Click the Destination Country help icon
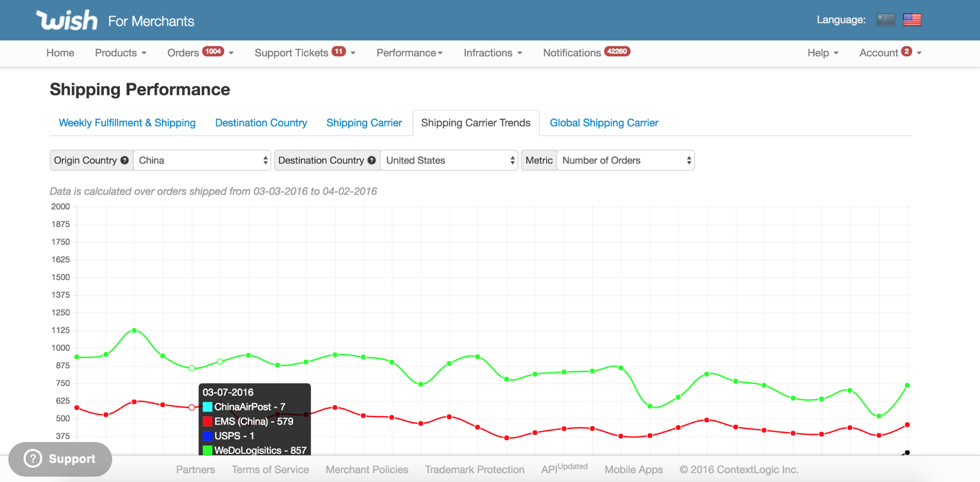The height and width of the screenshot is (482, 980). point(372,160)
